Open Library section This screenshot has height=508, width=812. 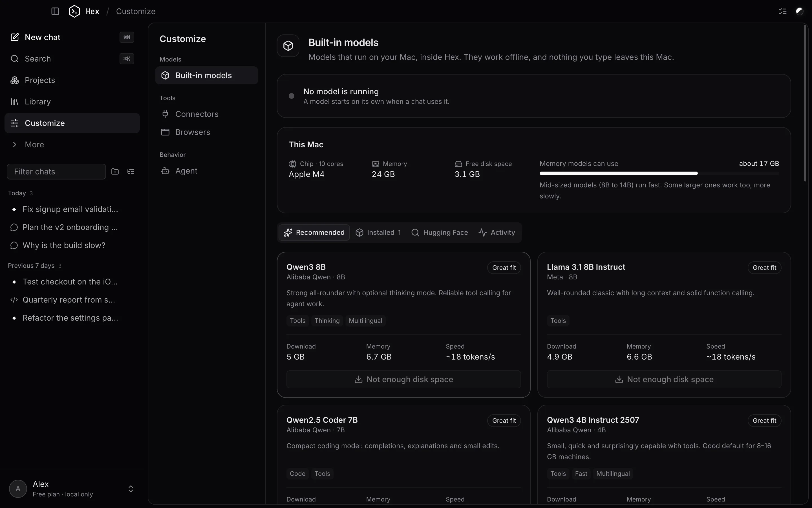point(72,102)
